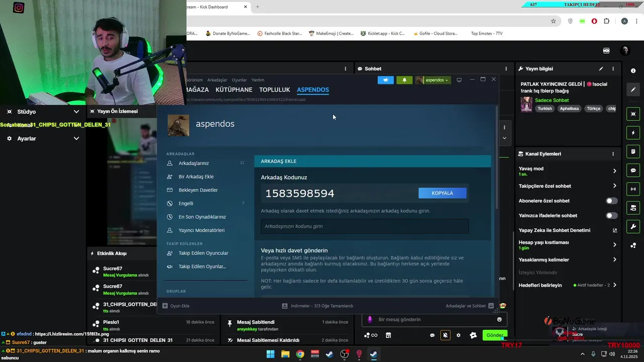644x362 pixels.
Task: Open the Yardım menu in Steam
Action: pyautogui.click(x=258, y=80)
